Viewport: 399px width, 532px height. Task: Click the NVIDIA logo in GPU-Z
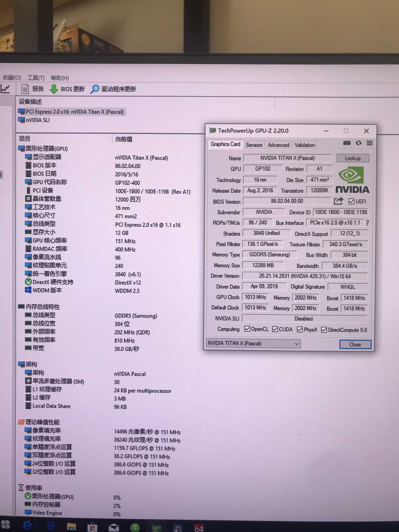point(352,180)
